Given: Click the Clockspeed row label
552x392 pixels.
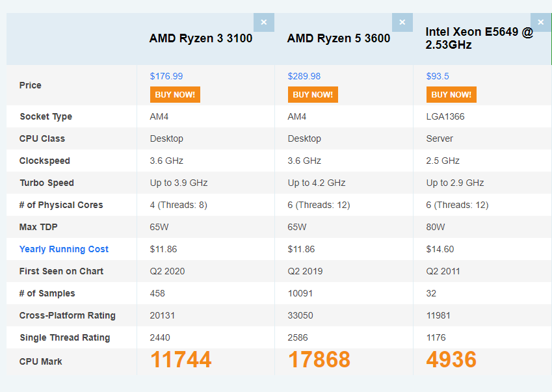Looking at the screenshot, I should pyautogui.click(x=44, y=161).
